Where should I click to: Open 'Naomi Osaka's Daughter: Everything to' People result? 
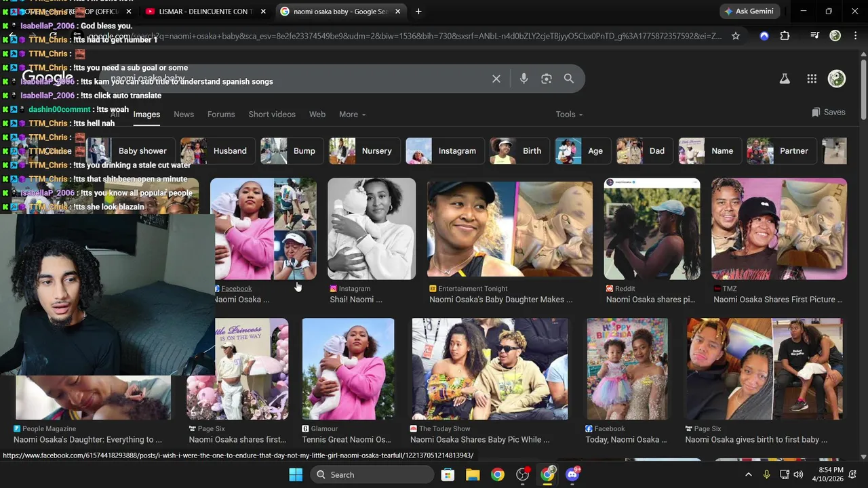(x=87, y=440)
